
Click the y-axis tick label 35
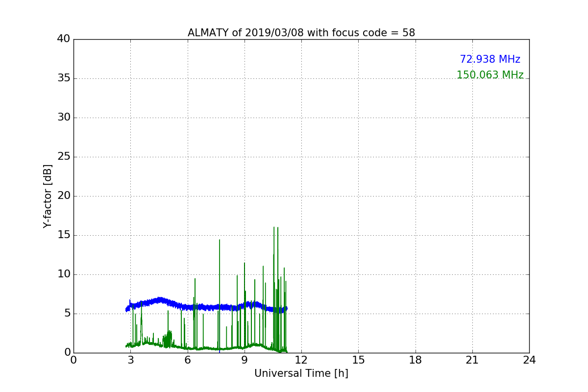point(64,78)
